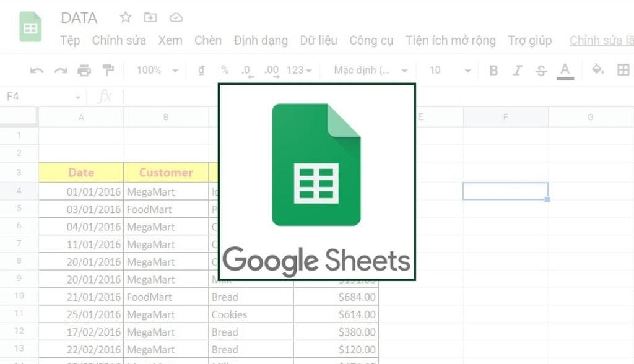Select row 3 header
The image size is (634, 364).
(x=19, y=172)
